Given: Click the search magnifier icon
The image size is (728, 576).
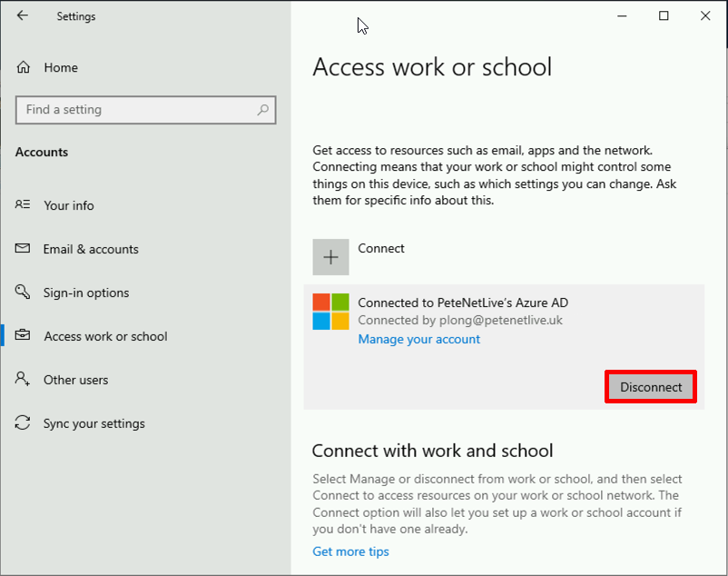Looking at the screenshot, I should click(x=262, y=110).
